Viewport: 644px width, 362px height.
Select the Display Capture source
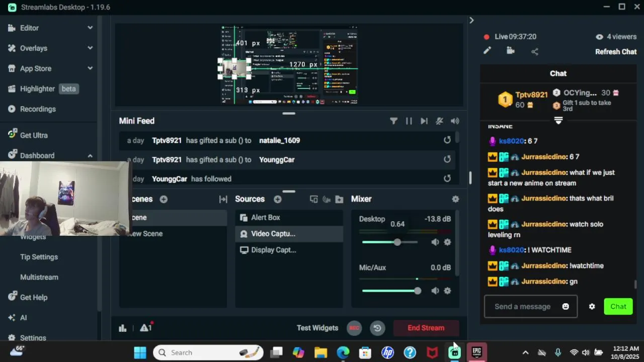coord(289,250)
